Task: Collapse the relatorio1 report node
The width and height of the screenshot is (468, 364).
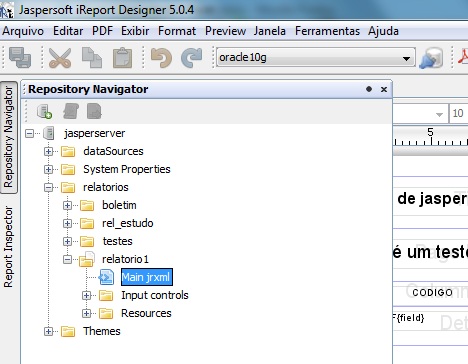Action: click(x=67, y=260)
